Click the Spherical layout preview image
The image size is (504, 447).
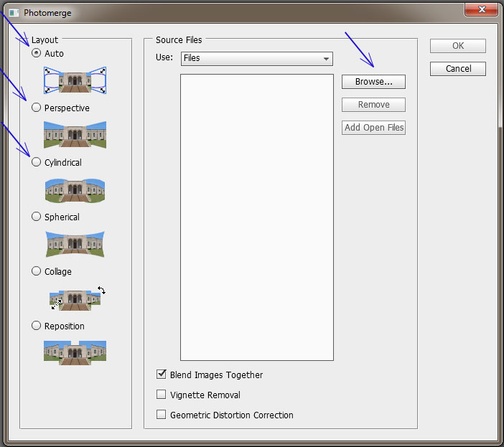(x=75, y=245)
